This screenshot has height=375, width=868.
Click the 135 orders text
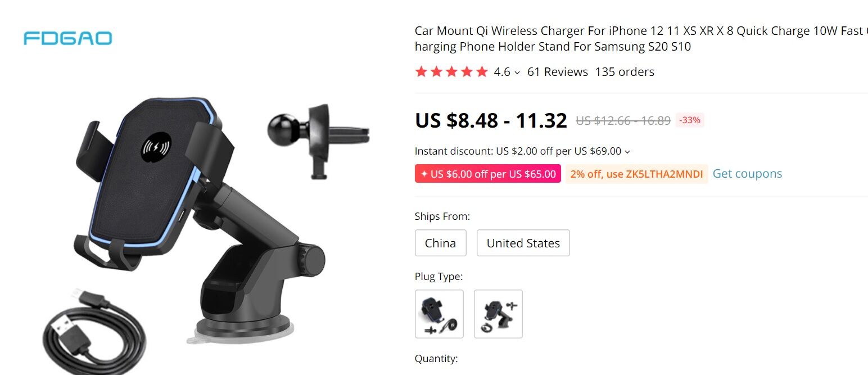(625, 72)
